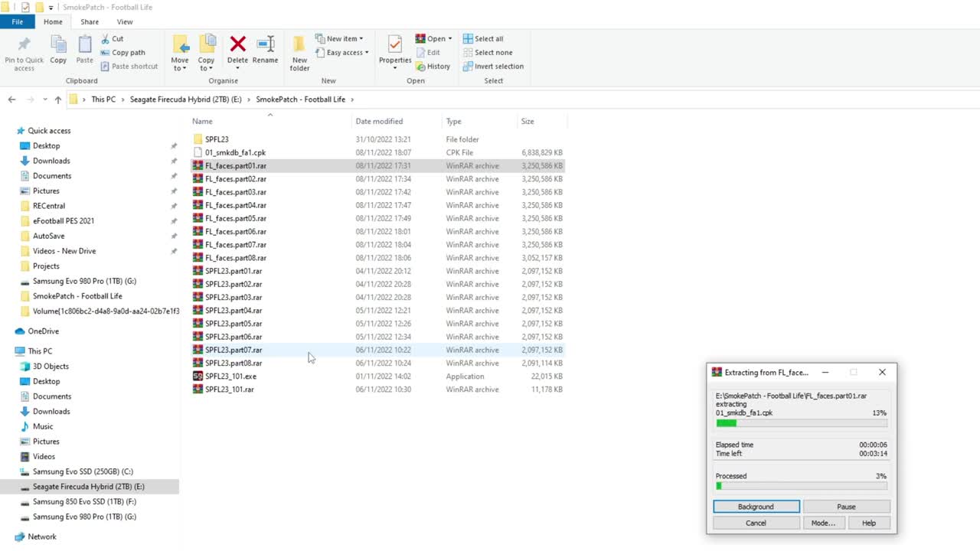Switch to the Share ribbon tab
Image resolution: width=980 pixels, height=551 pixels.
(x=90, y=21)
